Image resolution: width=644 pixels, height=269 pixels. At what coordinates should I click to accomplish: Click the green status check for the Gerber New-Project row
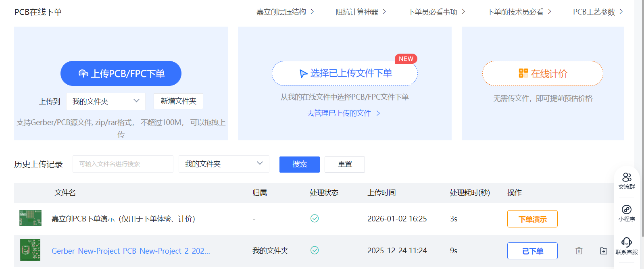[x=315, y=250]
